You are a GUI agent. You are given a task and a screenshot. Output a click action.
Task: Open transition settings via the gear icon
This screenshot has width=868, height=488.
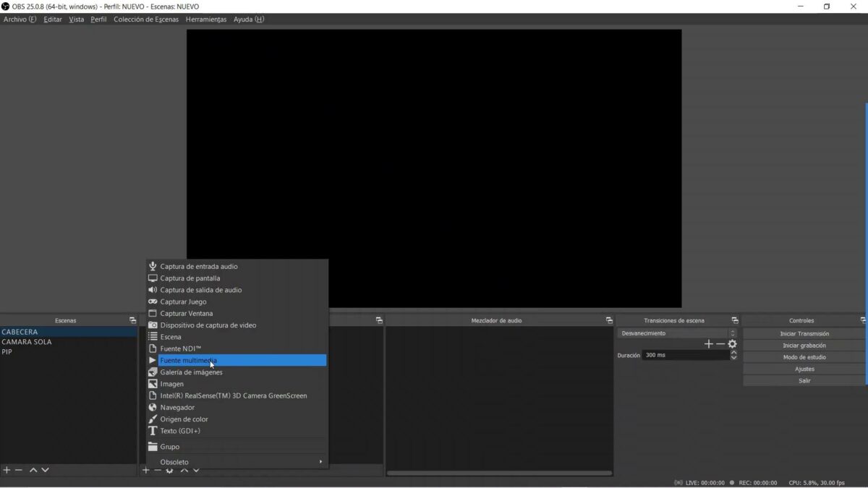tap(732, 344)
